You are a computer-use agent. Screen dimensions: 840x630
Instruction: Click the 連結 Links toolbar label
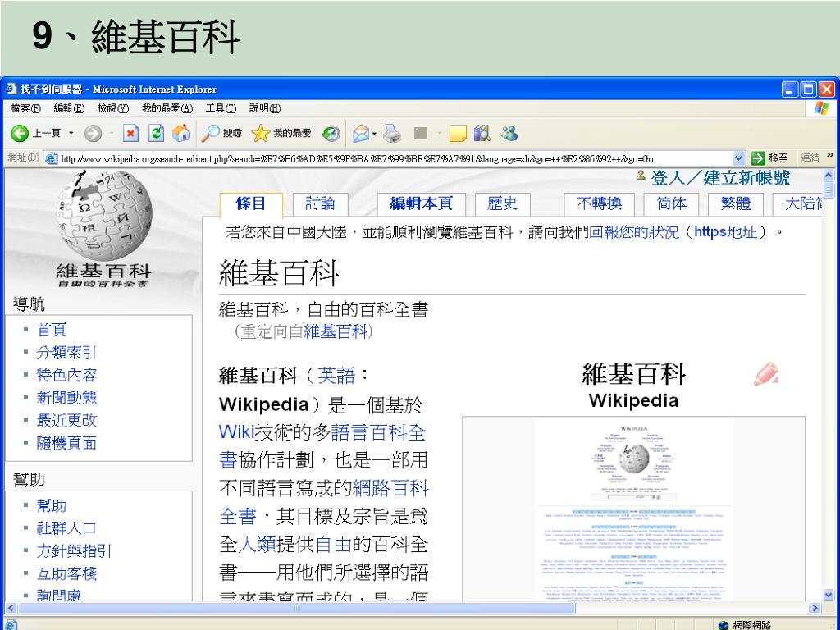click(x=810, y=157)
